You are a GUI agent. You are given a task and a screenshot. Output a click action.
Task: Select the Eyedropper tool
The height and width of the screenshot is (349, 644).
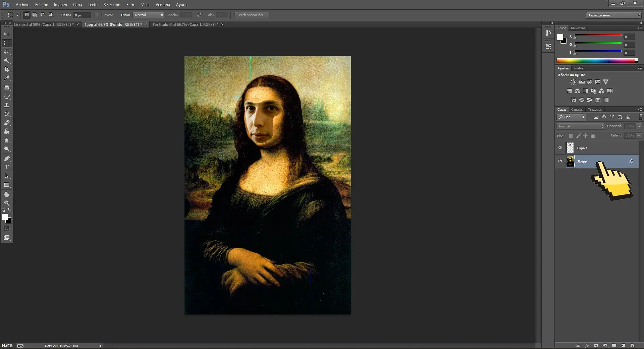tap(7, 78)
